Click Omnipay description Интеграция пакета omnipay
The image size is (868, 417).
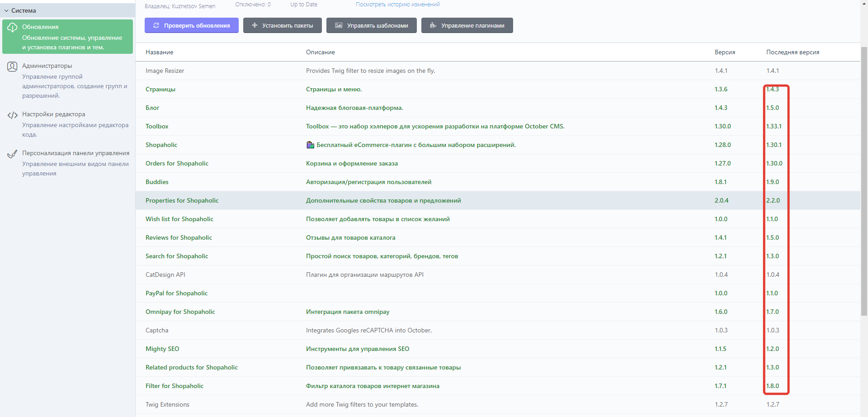(348, 312)
